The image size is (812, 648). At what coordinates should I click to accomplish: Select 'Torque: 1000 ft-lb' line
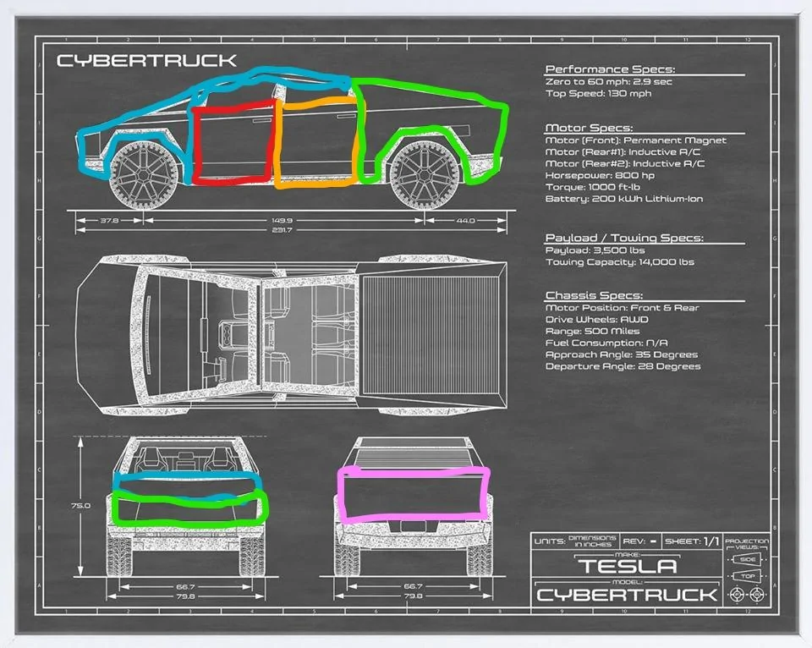[x=592, y=187]
